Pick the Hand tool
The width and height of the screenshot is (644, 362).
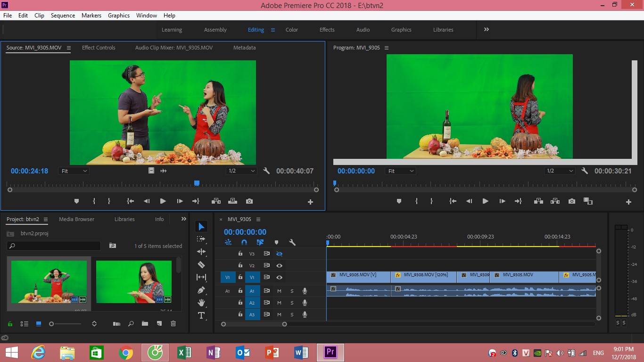point(201,303)
